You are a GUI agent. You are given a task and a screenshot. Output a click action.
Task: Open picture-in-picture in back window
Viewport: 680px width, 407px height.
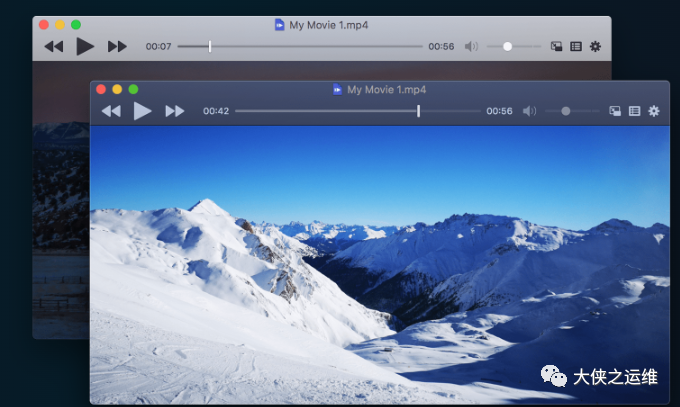[x=556, y=46]
